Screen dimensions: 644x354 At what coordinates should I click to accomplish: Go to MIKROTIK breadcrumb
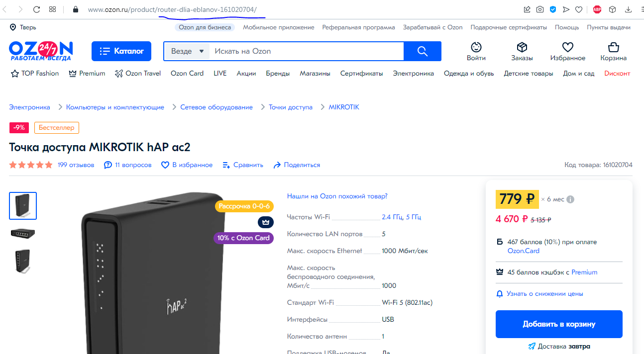pyautogui.click(x=344, y=107)
